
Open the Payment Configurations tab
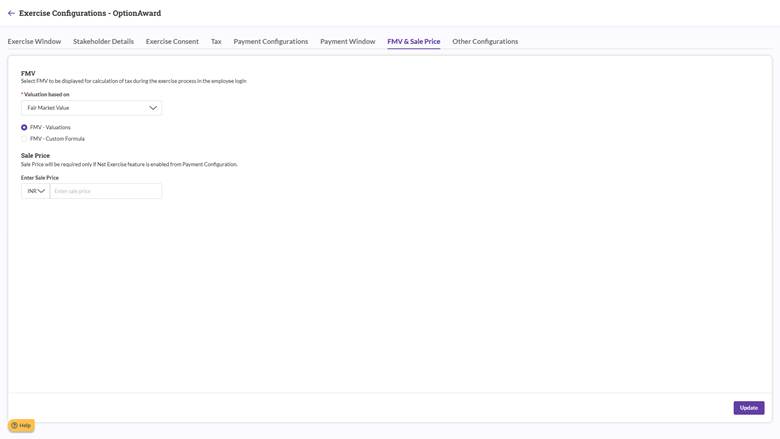pos(271,41)
